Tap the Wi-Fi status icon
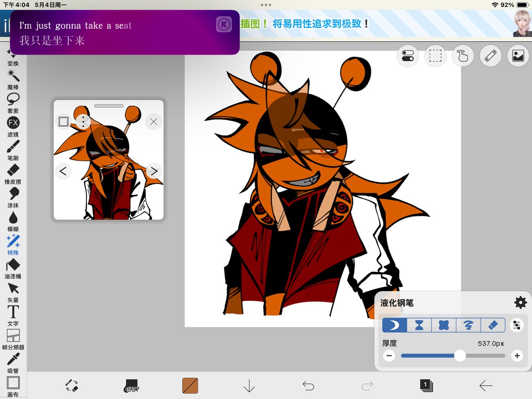Screen dimensions: 532x399 coord(495,4)
